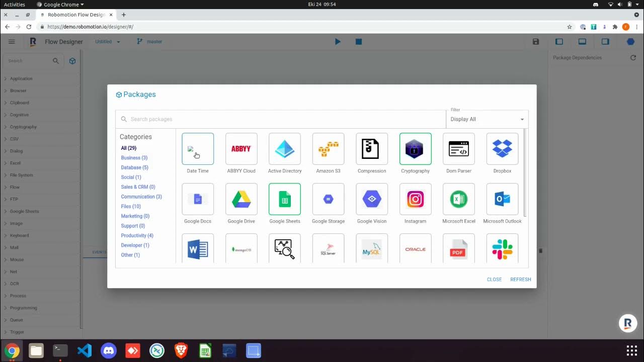Open Visual Studio Code from the dock
Screen dimensions: 644x362
pos(85,350)
